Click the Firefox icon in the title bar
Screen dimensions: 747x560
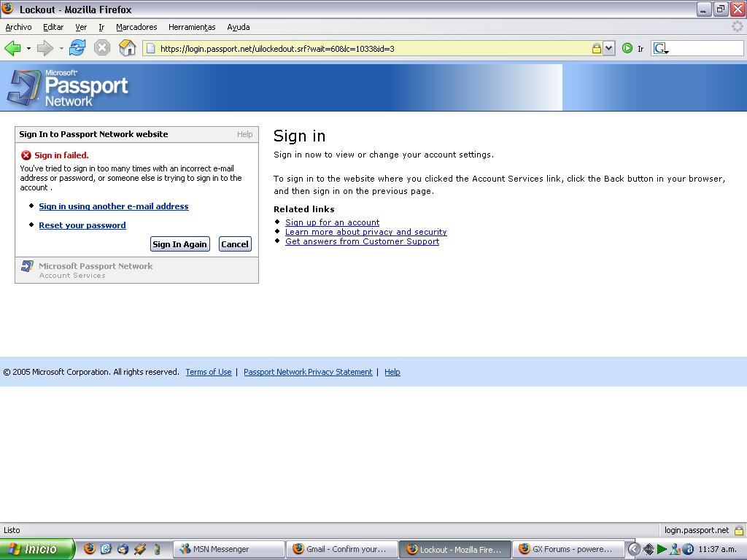click(x=7, y=9)
